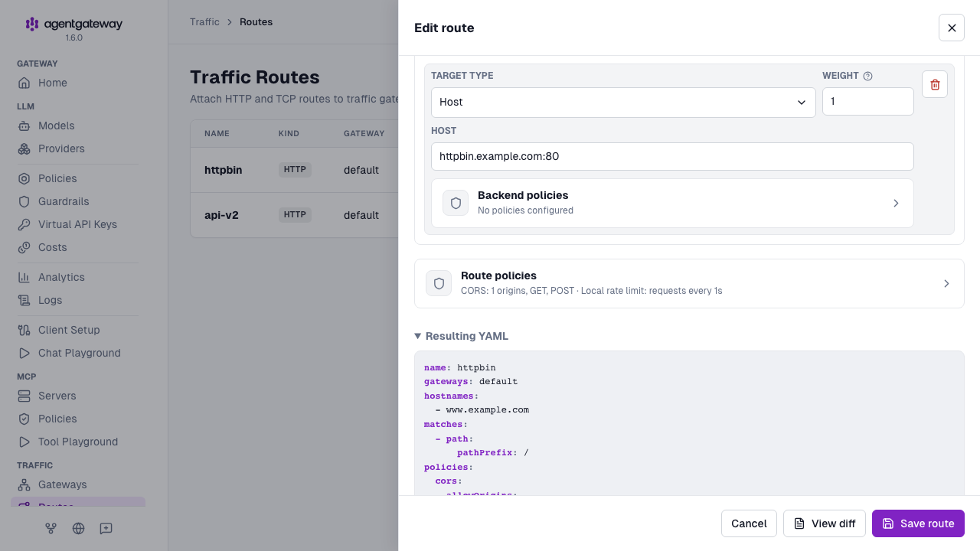Select the httpbin route row
This screenshot has width=980, height=551.
click(295, 170)
